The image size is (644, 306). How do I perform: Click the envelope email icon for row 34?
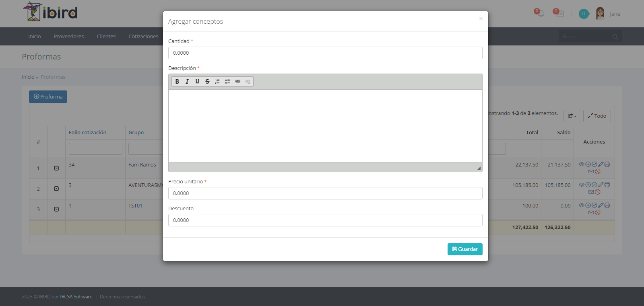pyautogui.click(x=591, y=171)
